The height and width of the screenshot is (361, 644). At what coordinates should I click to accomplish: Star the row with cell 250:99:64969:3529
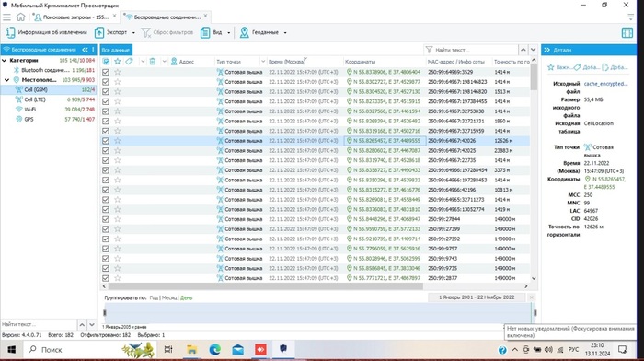tap(118, 72)
